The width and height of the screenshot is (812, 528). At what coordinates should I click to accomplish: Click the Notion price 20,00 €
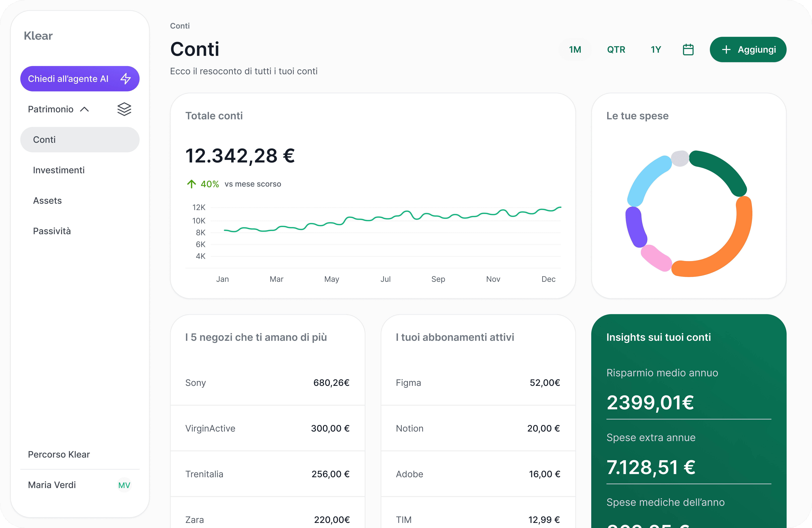(x=544, y=428)
